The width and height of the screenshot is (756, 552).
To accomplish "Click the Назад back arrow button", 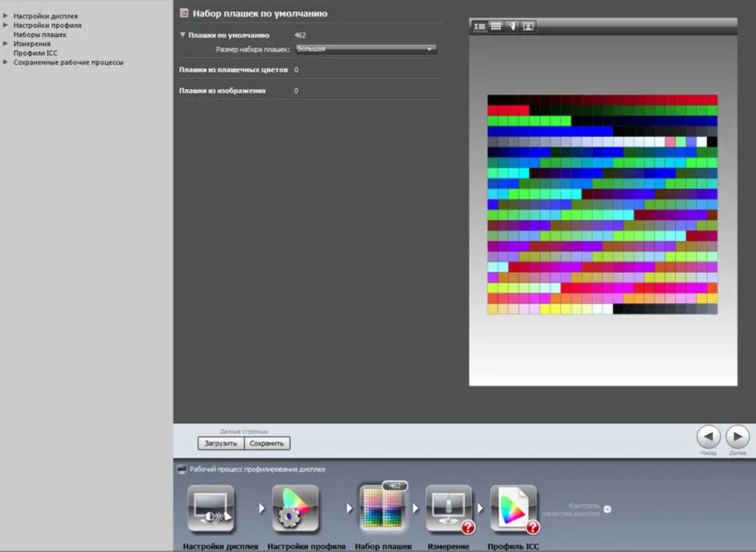I will click(x=708, y=437).
